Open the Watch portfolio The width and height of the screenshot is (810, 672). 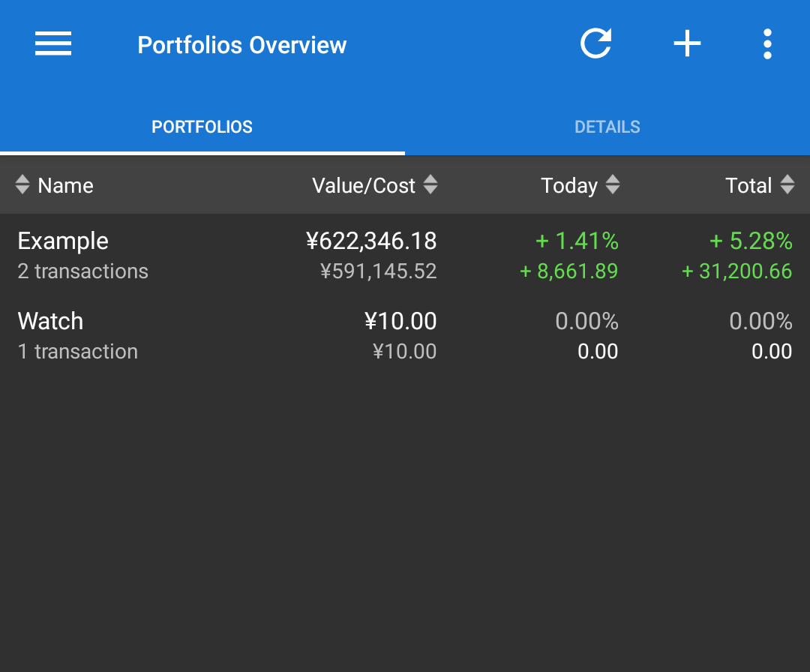pos(50,322)
